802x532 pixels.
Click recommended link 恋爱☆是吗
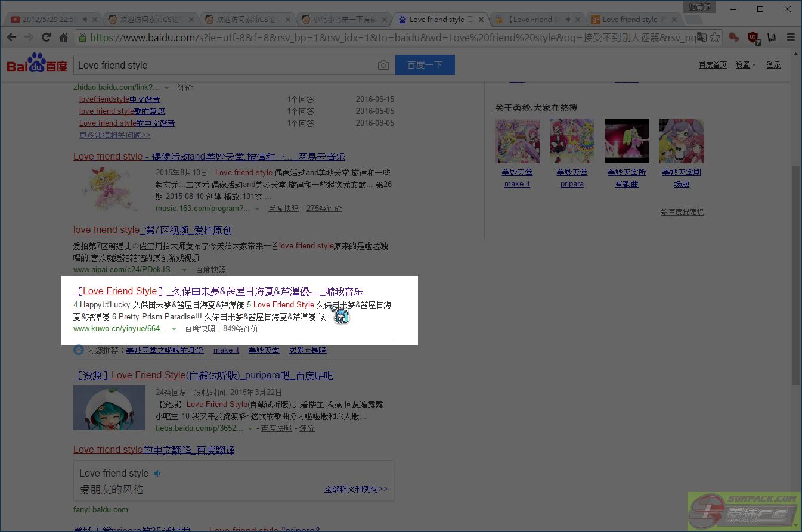pos(308,350)
